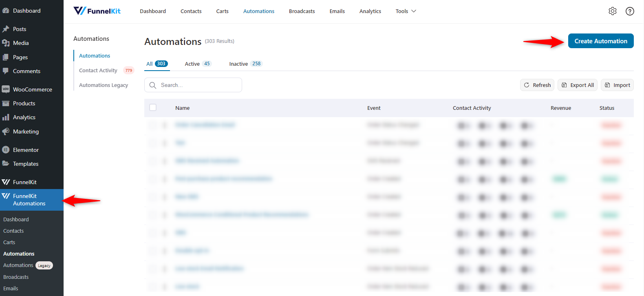Click the Revenue column header
The image size is (644, 296).
coord(561,108)
